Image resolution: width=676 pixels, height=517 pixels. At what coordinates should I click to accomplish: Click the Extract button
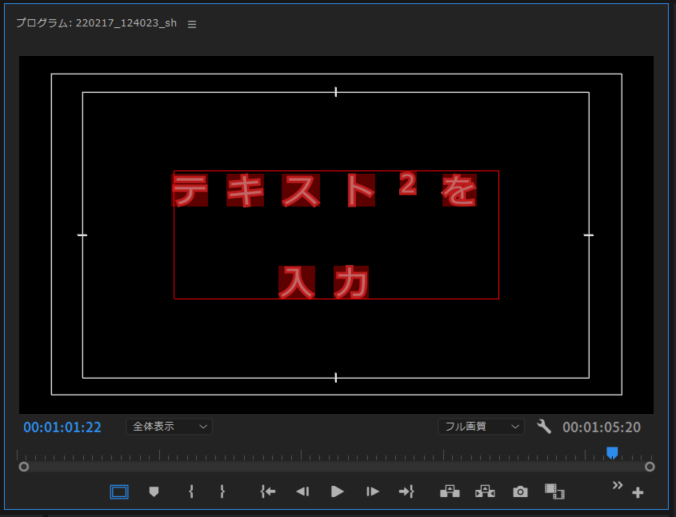485,491
